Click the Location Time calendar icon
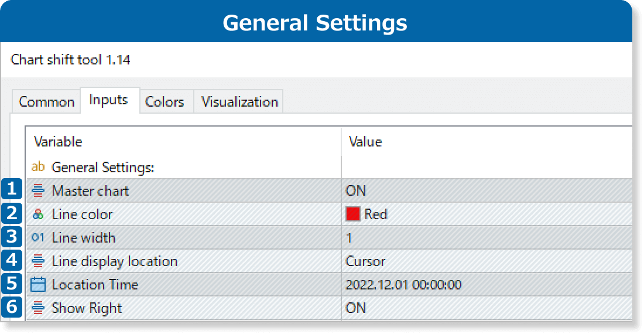This screenshot has height=334, width=644. point(38,284)
